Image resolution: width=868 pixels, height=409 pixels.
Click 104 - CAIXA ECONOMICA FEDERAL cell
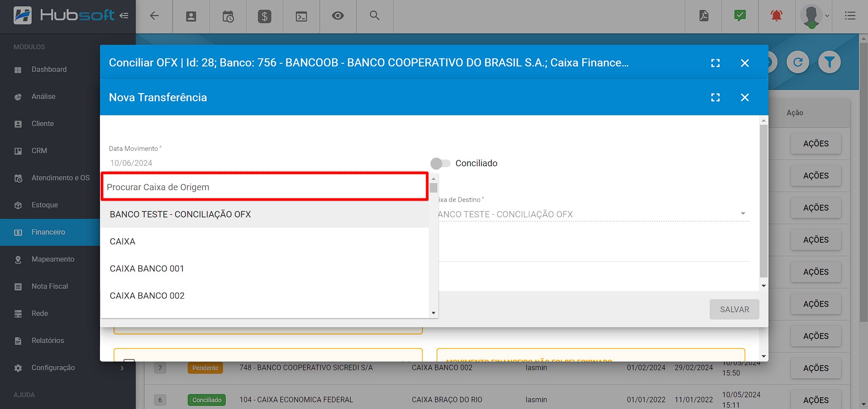click(x=296, y=400)
